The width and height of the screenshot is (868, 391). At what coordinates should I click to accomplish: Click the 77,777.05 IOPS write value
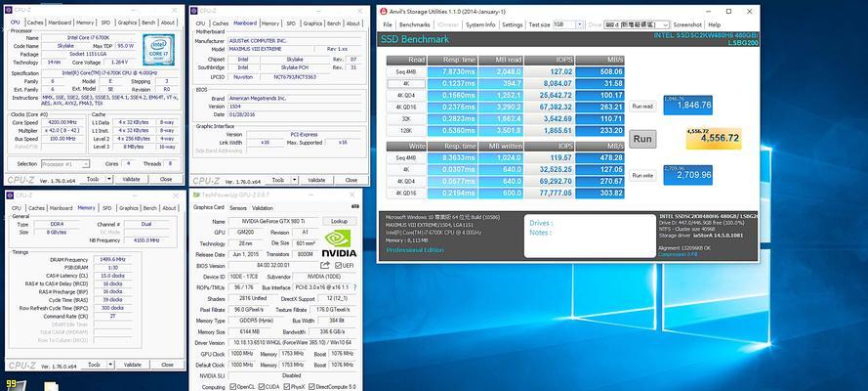[549, 193]
